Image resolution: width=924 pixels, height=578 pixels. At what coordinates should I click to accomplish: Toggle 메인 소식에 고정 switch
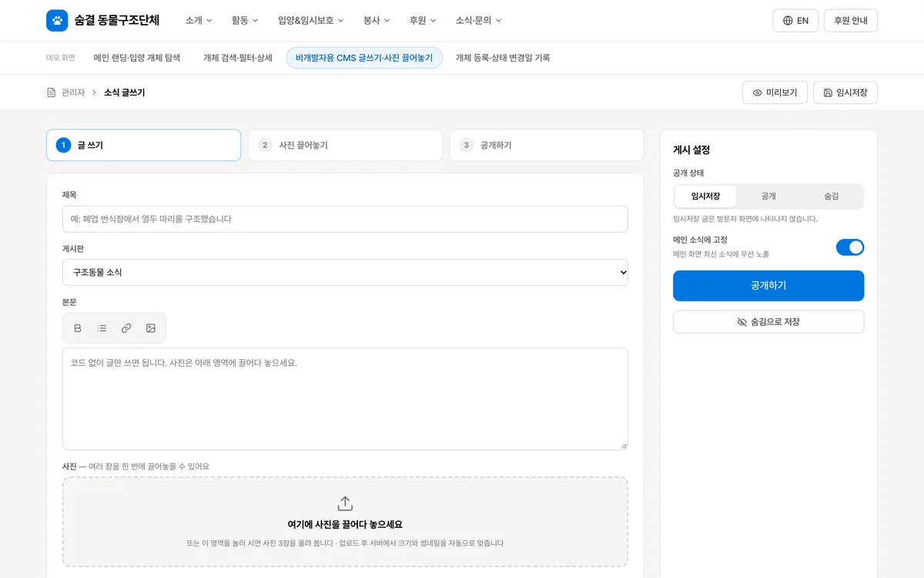point(850,247)
